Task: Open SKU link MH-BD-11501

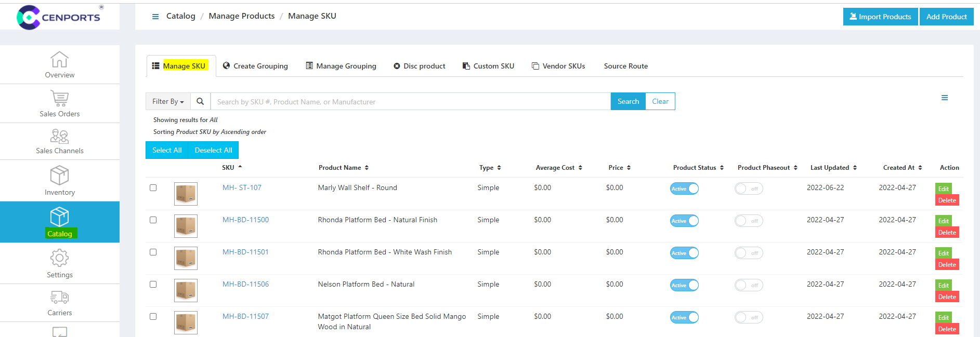Action: point(245,252)
